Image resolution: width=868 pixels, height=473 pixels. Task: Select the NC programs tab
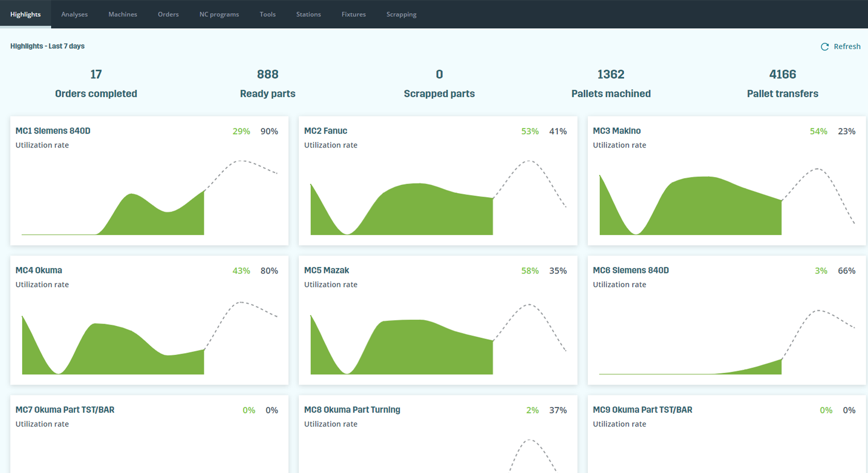tap(219, 14)
